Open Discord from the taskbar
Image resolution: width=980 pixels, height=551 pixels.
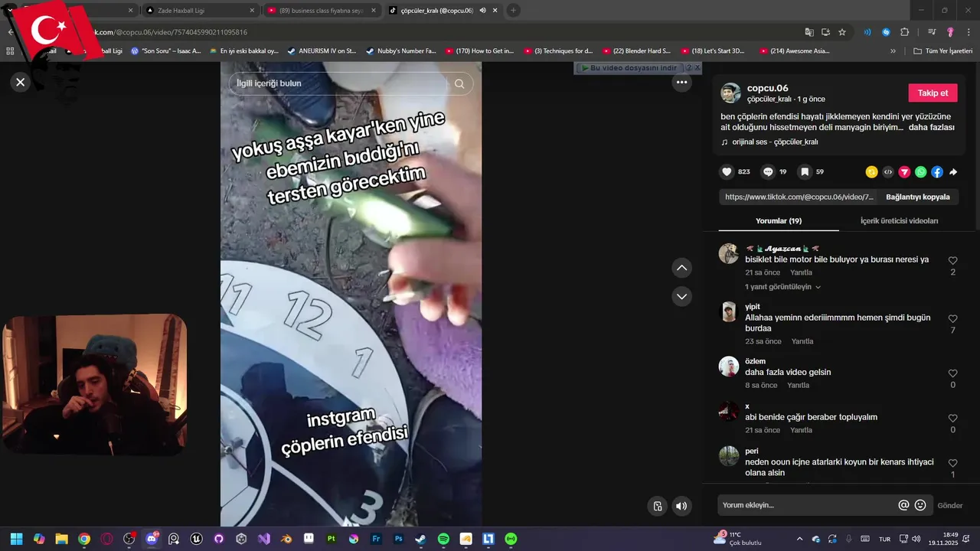coord(152,539)
